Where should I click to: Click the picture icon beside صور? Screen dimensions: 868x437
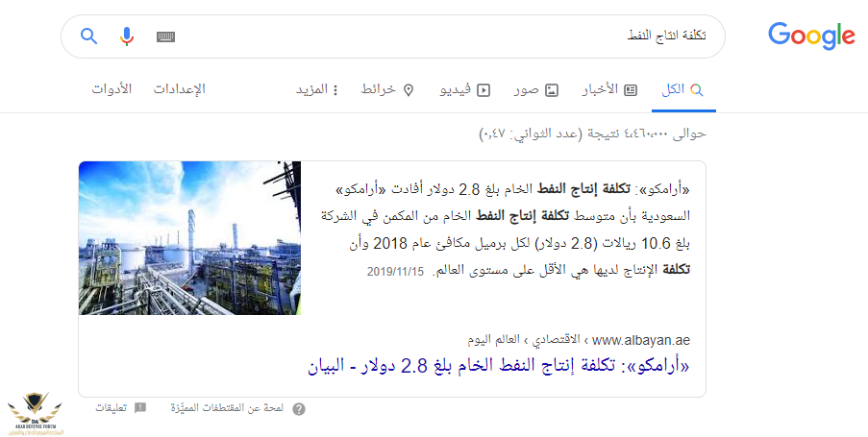(552, 90)
